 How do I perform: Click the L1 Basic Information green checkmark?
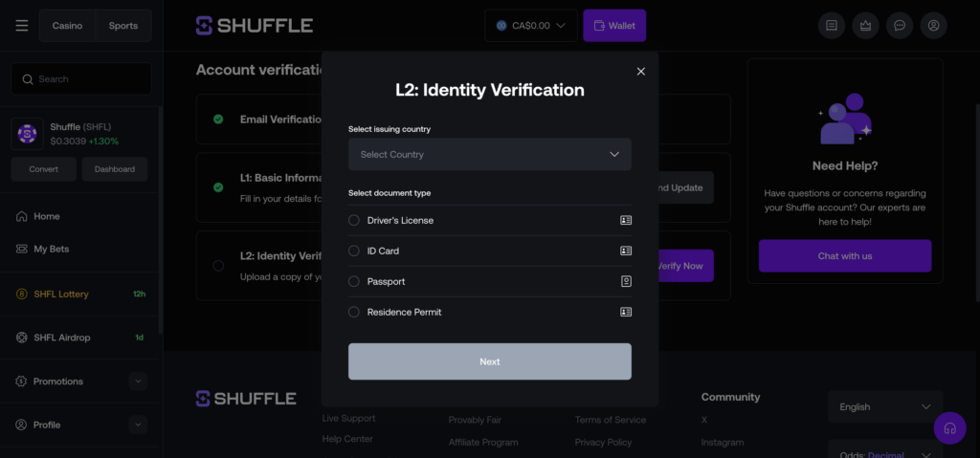coord(218,187)
